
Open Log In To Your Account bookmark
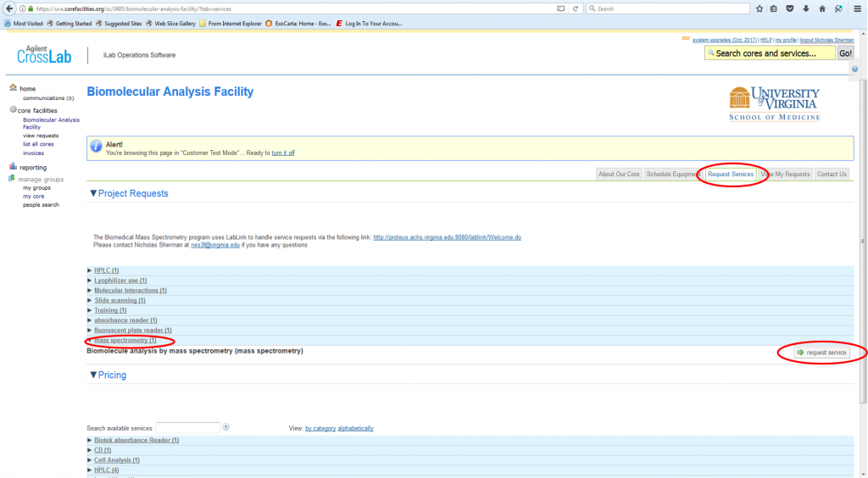(x=369, y=23)
